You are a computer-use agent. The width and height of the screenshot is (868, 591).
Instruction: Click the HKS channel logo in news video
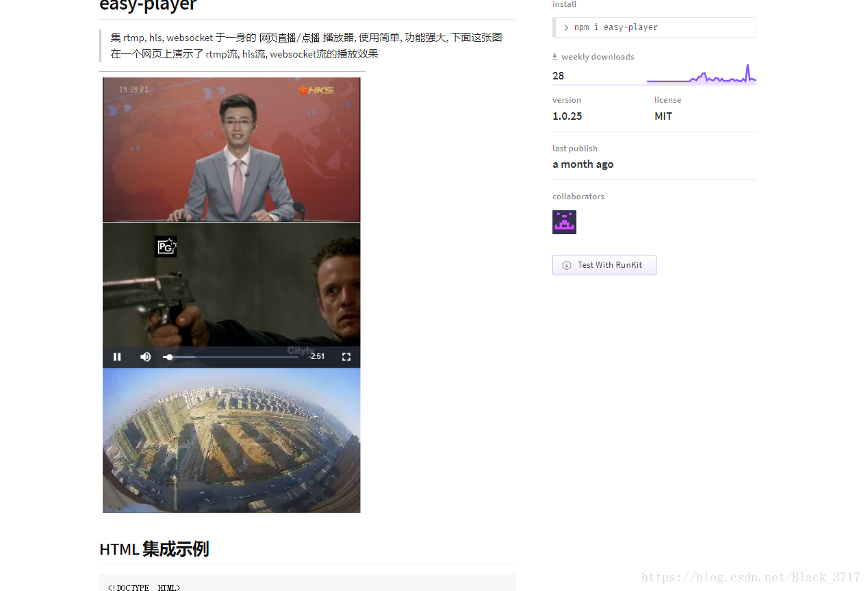coord(316,90)
